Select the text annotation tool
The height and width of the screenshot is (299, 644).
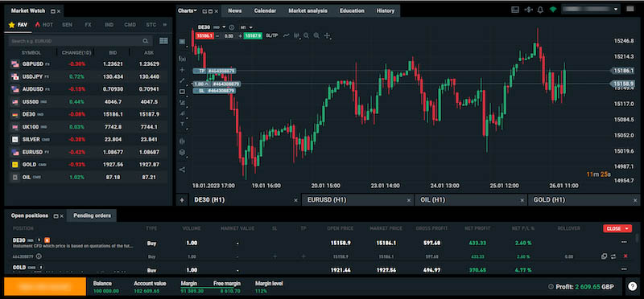coord(183,124)
